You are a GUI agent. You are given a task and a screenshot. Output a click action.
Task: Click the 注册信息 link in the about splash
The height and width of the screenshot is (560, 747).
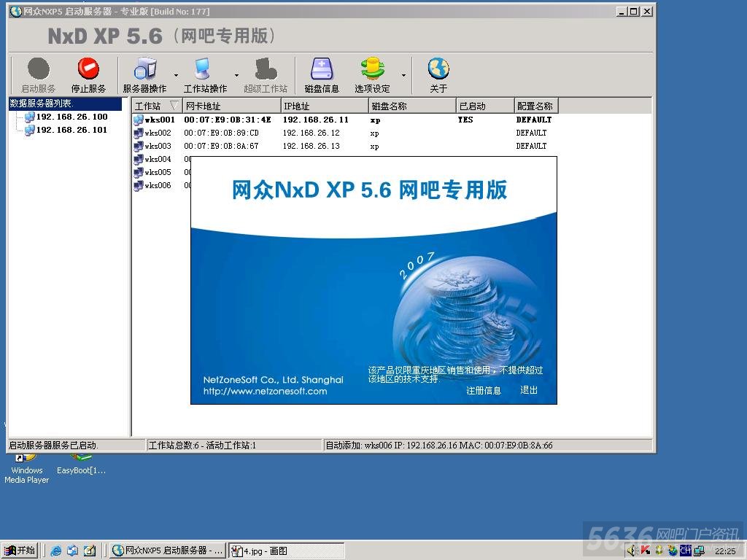point(484,391)
